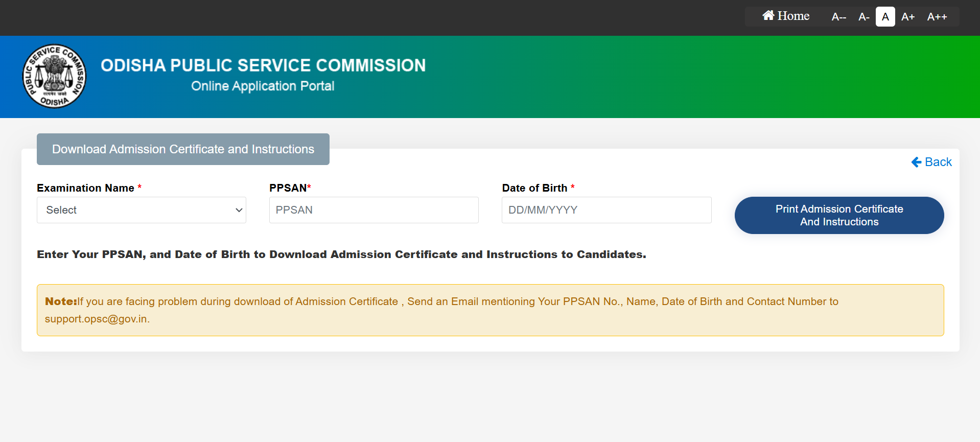Click the support.opsc@gov.in email text
The width and height of the screenshot is (980, 442).
click(x=97, y=319)
